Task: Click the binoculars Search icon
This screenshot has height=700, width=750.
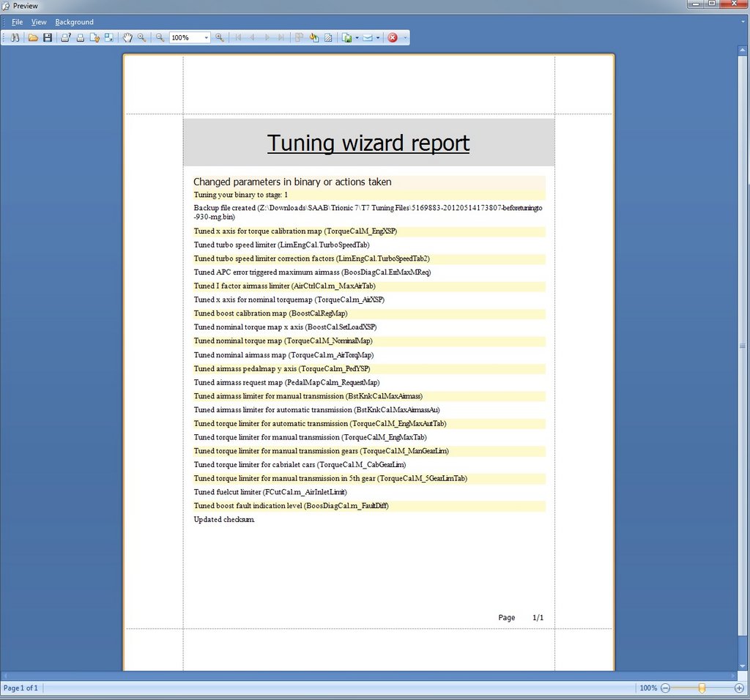Action: pyautogui.click(x=15, y=37)
